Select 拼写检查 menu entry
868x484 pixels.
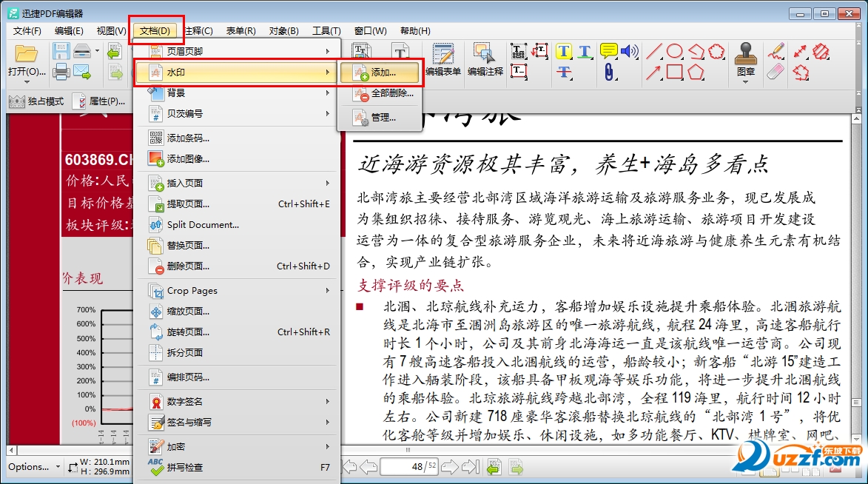click(x=237, y=468)
